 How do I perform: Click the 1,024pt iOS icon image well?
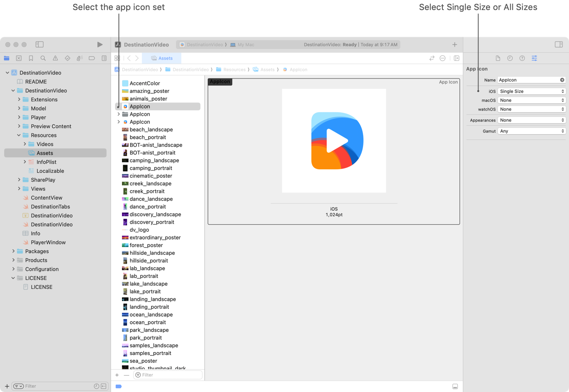click(x=334, y=141)
